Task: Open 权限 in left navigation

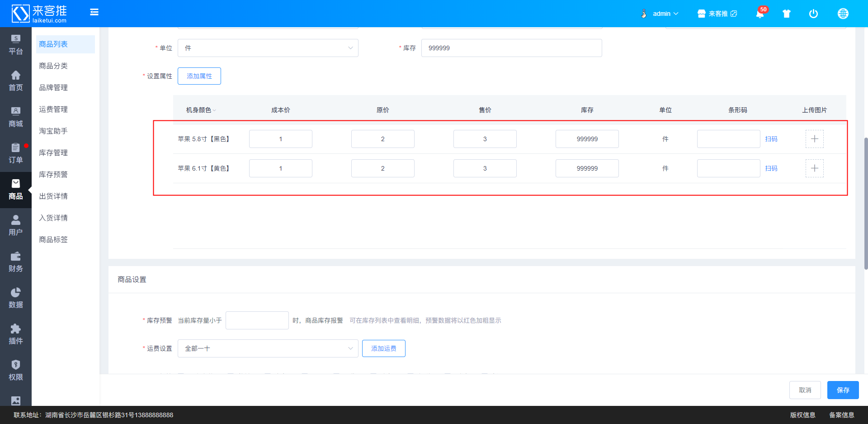Action: click(16, 371)
